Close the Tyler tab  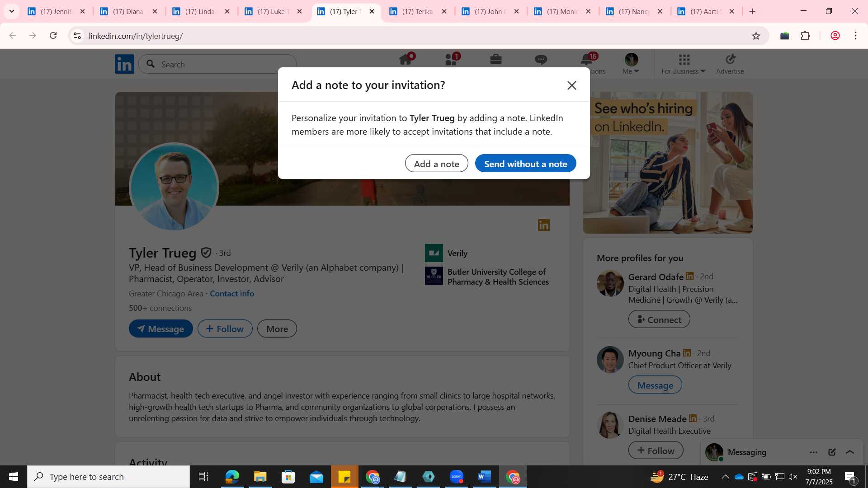(372, 12)
